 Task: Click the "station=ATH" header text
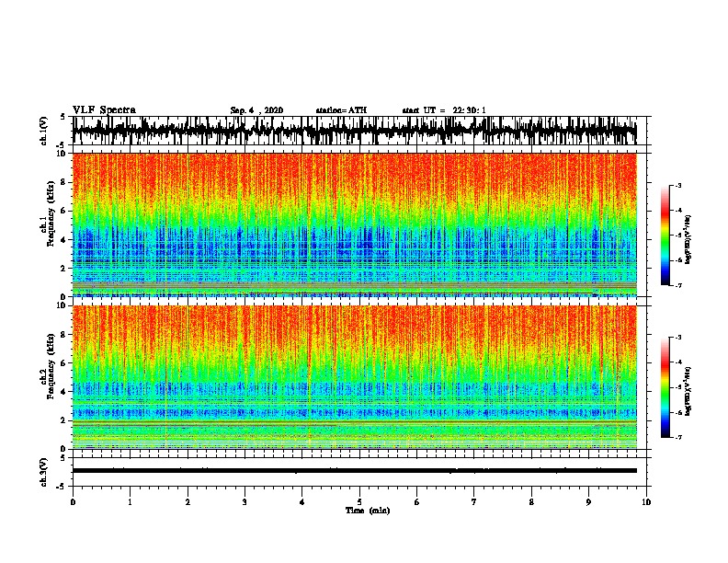tap(341, 110)
